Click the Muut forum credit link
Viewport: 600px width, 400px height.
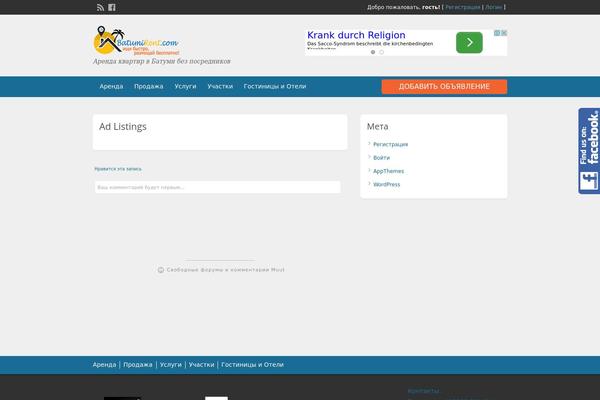221,270
